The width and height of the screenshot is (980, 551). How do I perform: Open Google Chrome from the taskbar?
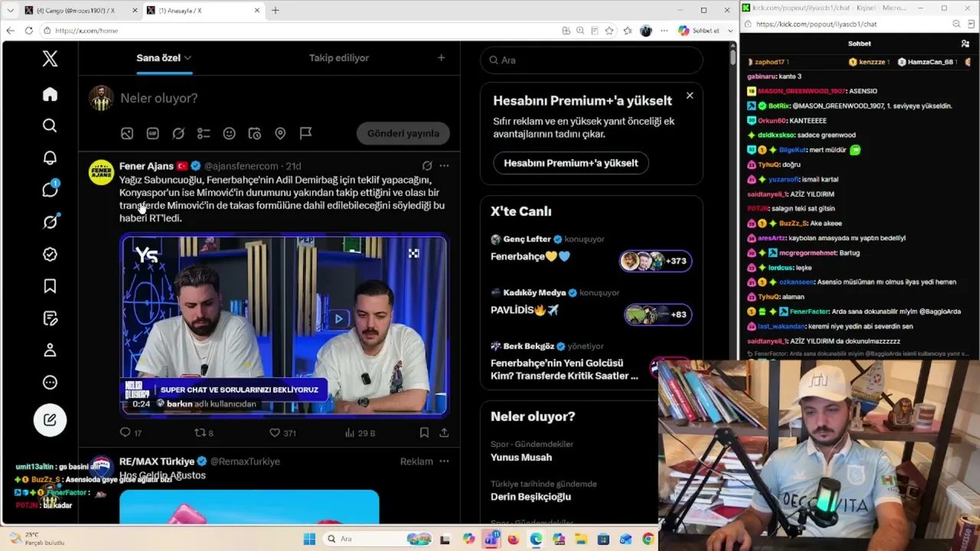pyautogui.click(x=648, y=539)
